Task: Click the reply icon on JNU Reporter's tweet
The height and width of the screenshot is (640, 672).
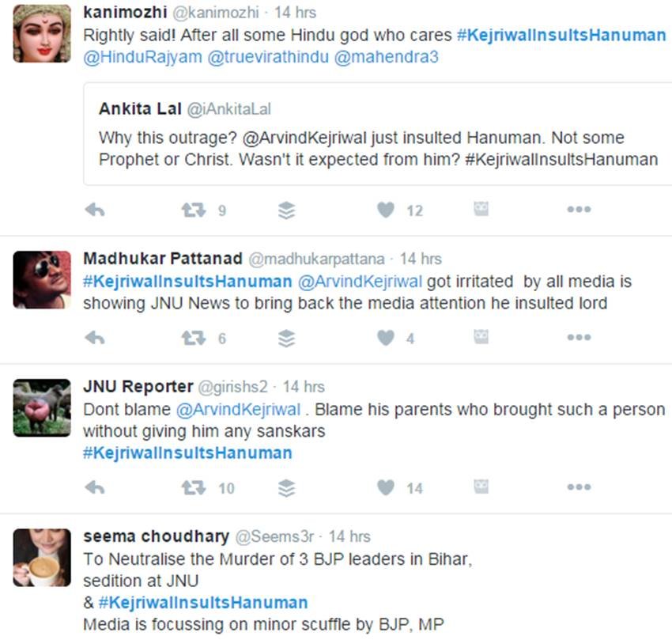Action: pos(94,487)
